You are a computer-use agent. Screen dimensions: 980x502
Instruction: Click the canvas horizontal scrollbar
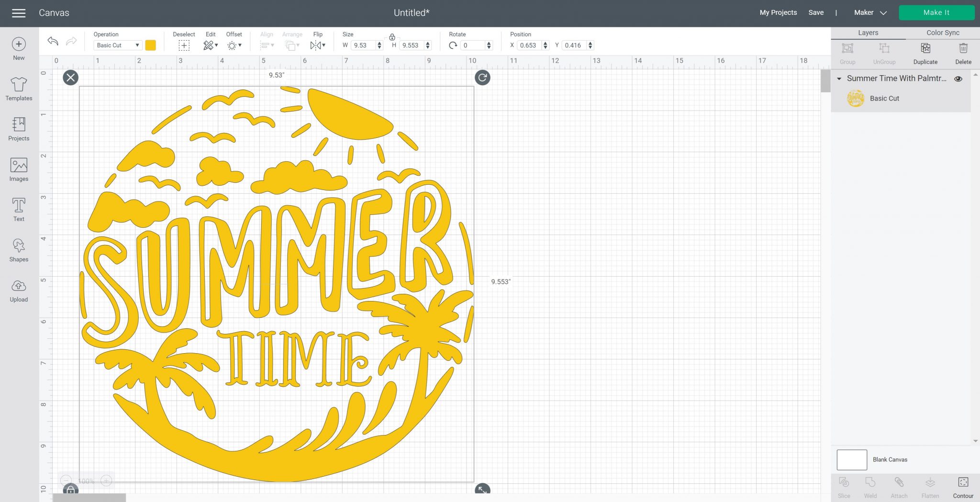pos(89,498)
